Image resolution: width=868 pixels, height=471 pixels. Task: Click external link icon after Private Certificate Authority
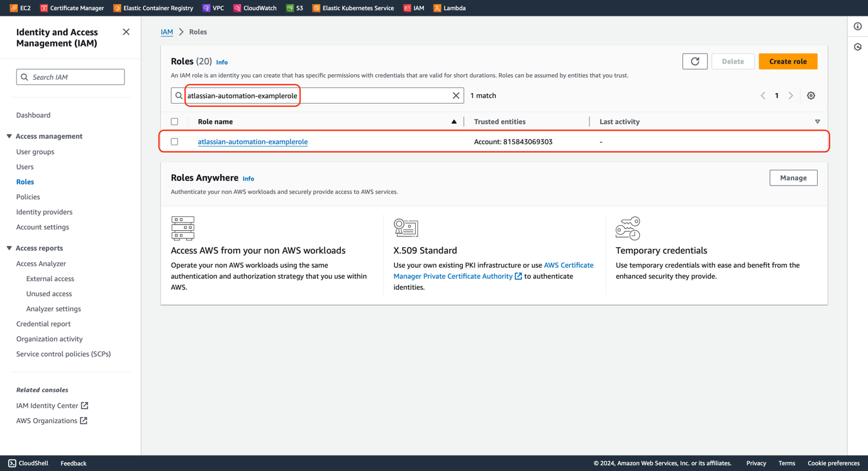pyautogui.click(x=518, y=276)
